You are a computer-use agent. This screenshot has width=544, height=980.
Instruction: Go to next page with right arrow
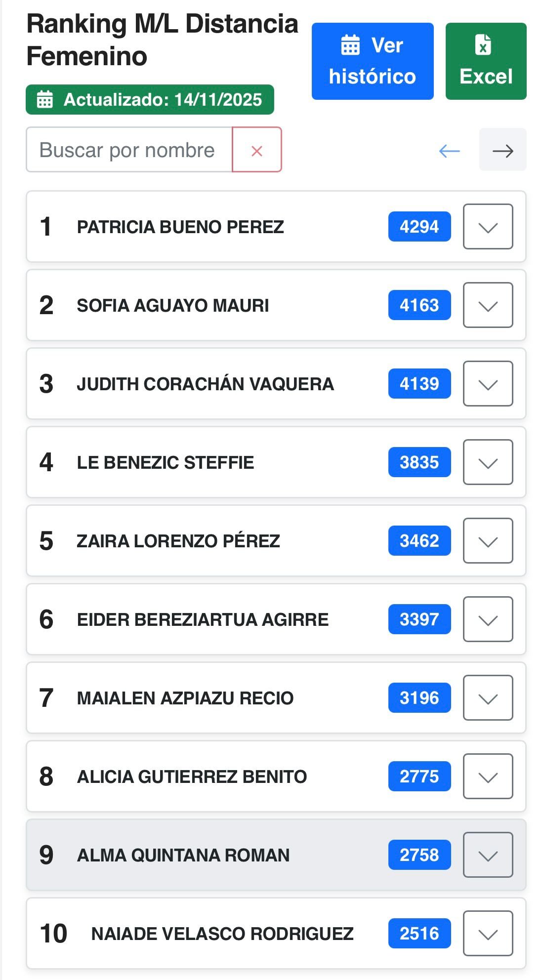click(502, 151)
